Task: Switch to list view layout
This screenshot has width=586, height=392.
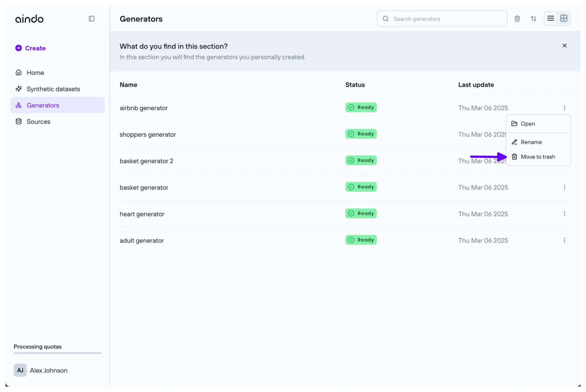Action: tap(551, 19)
